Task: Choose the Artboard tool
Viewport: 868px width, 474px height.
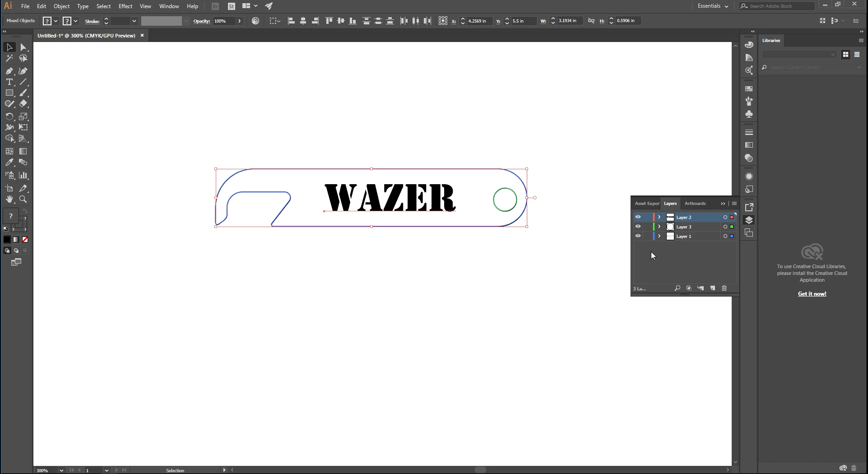Action: pos(9,188)
